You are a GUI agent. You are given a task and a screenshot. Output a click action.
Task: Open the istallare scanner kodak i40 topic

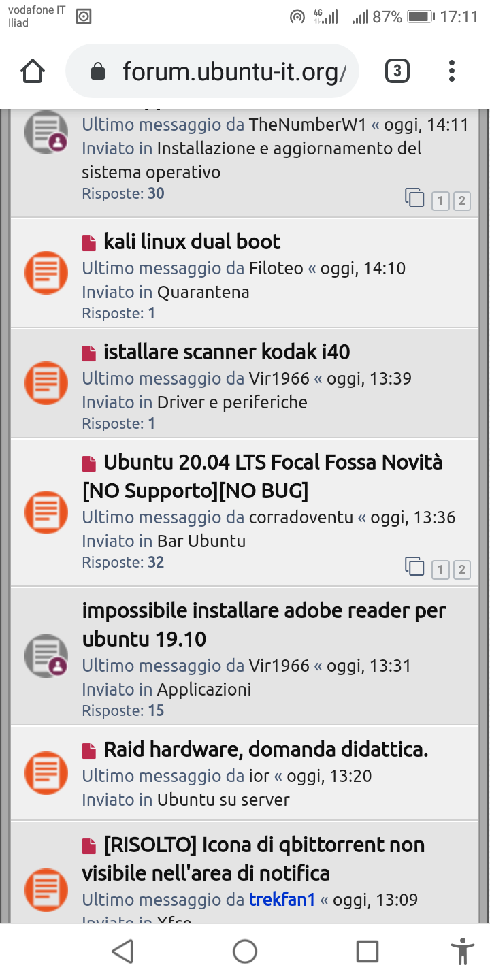pos(227,352)
